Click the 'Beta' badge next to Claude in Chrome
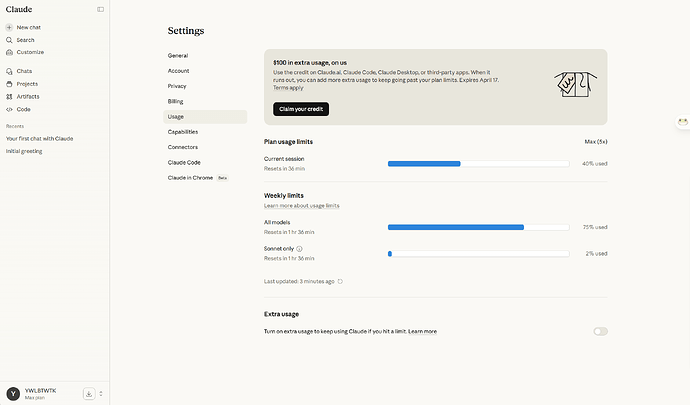Viewport: 690px width, 405px height. pos(223,178)
